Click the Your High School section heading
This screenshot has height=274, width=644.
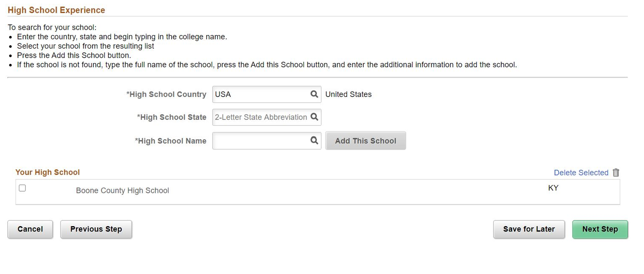point(47,172)
